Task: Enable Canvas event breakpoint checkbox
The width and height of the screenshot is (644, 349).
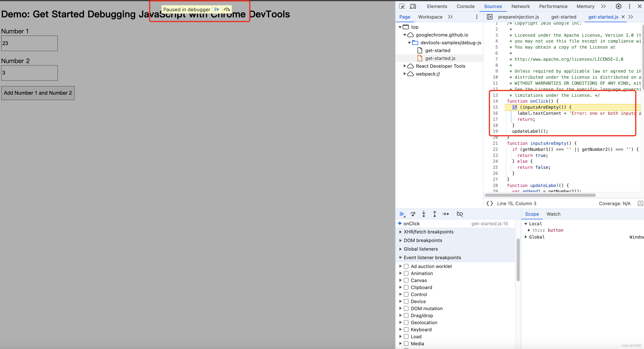Action: 406,280
